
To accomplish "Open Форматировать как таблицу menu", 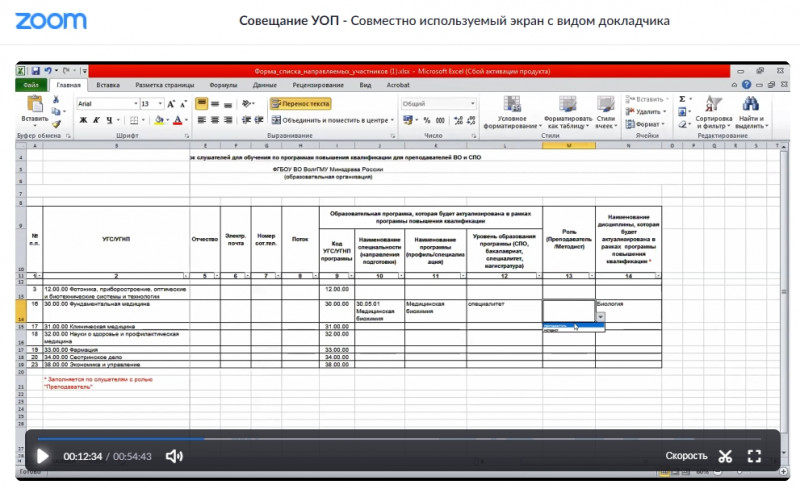I will pos(567,112).
